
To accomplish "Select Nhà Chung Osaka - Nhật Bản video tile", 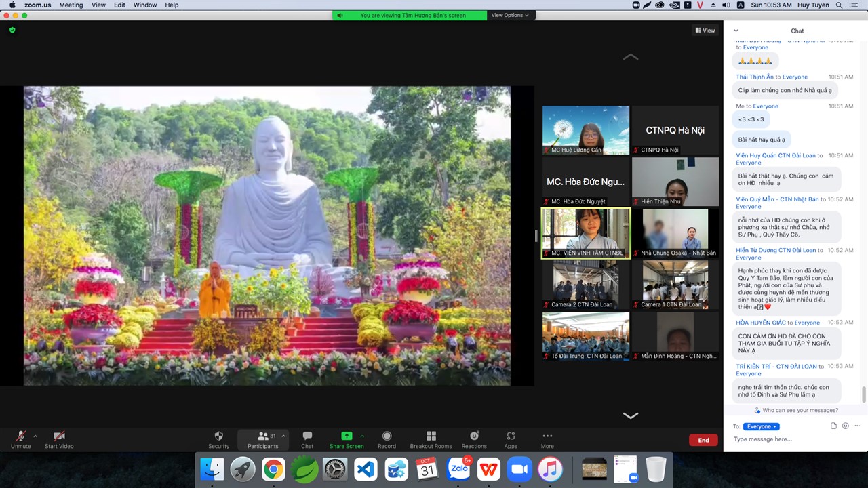I will pyautogui.click(x=675, y=233).
